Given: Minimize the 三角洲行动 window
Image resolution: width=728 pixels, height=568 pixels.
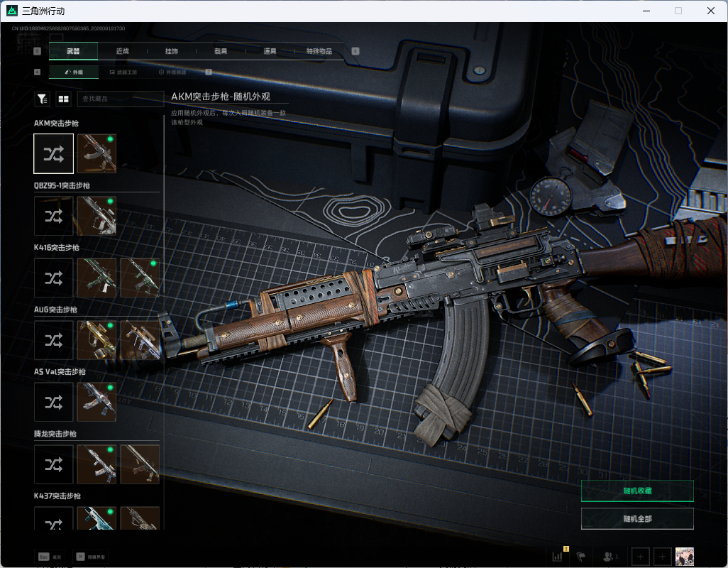Looking at the screenshot, I should pyautogui.click(x=646, y=11).
